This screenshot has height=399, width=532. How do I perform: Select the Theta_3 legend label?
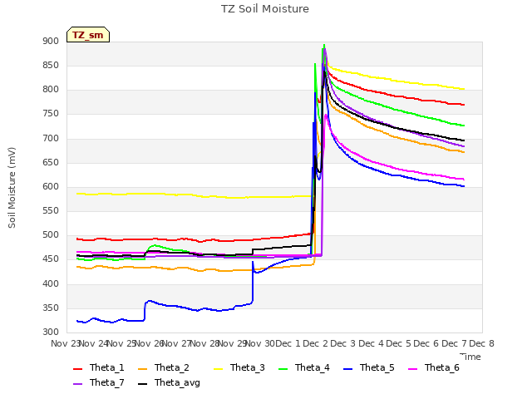pyautogui.click(x=248, y=367)
